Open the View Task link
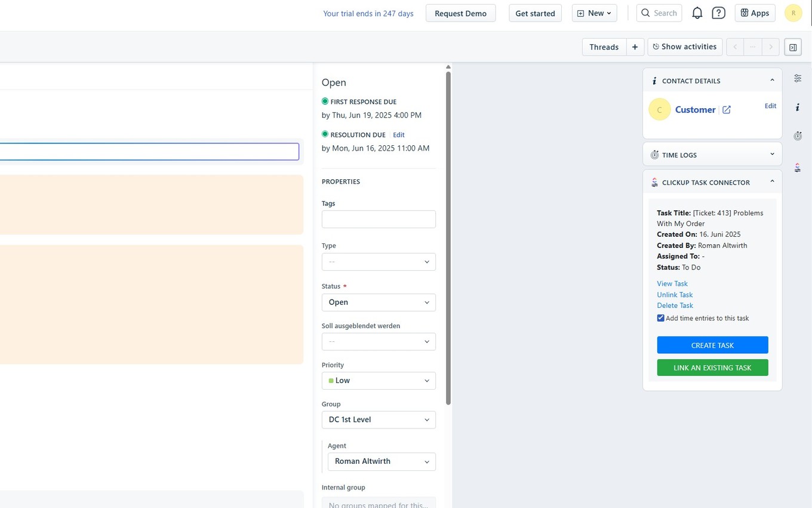The width and height of the screenshot is (812, 508). click(672, 283)
